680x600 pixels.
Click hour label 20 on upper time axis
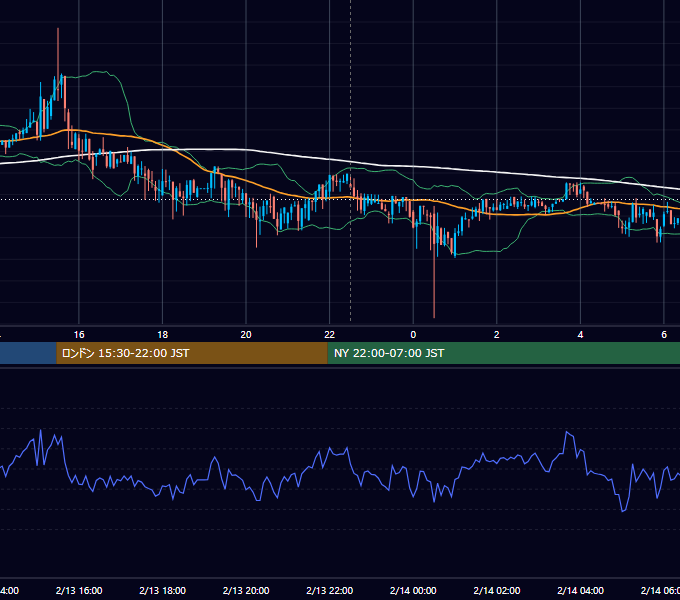click(x=246, y=335)
